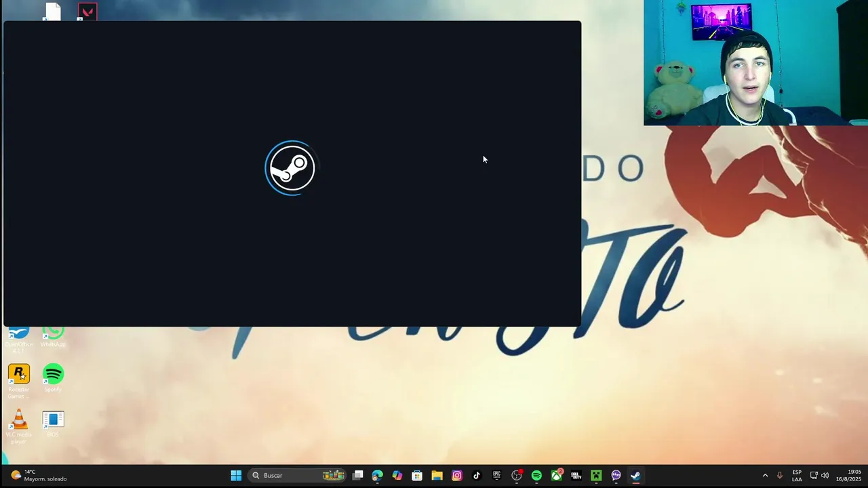
Task: Open the Spotify desktop shortcut
Action: coord(53,378)
